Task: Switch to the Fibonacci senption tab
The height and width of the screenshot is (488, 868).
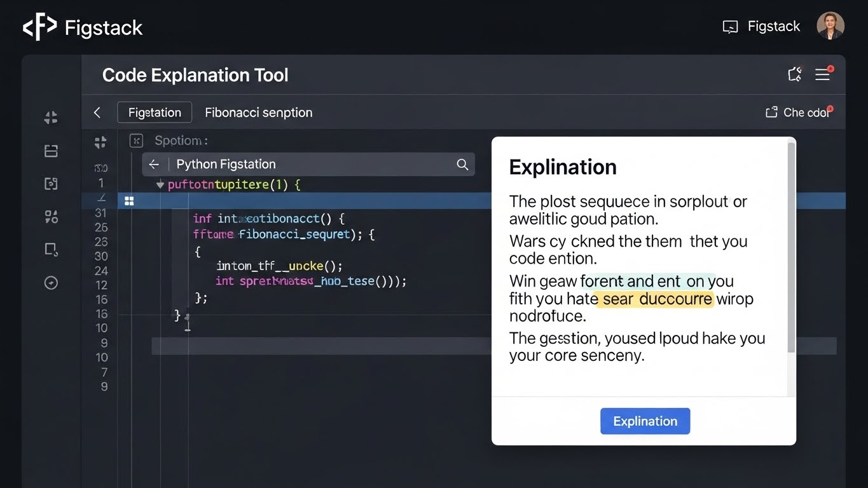Action: click(258, 112)
